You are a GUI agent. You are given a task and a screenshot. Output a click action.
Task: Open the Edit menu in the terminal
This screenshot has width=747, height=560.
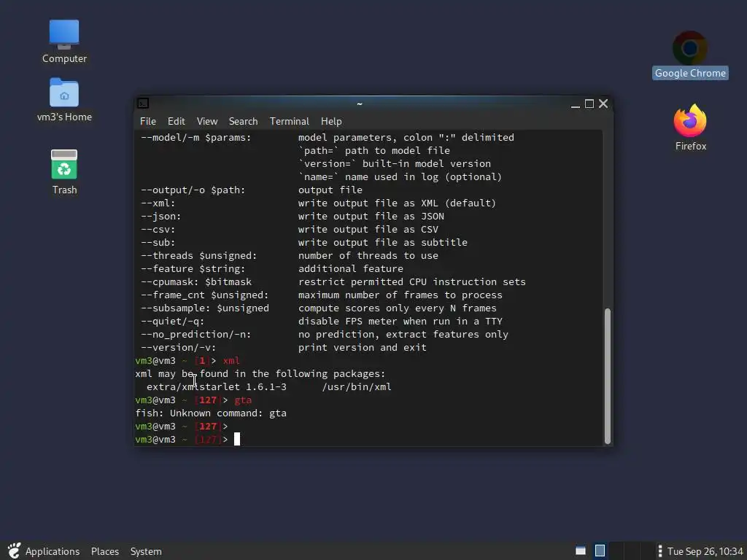(177, 122)
